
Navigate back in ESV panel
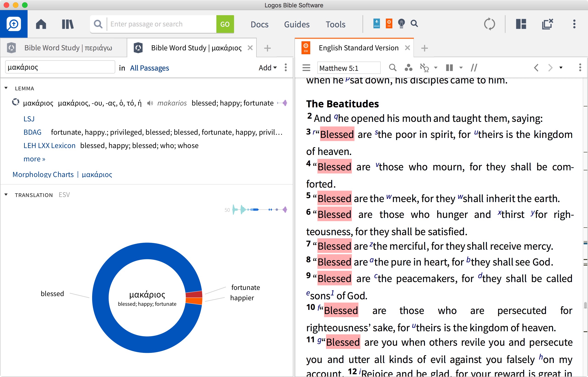536,68
